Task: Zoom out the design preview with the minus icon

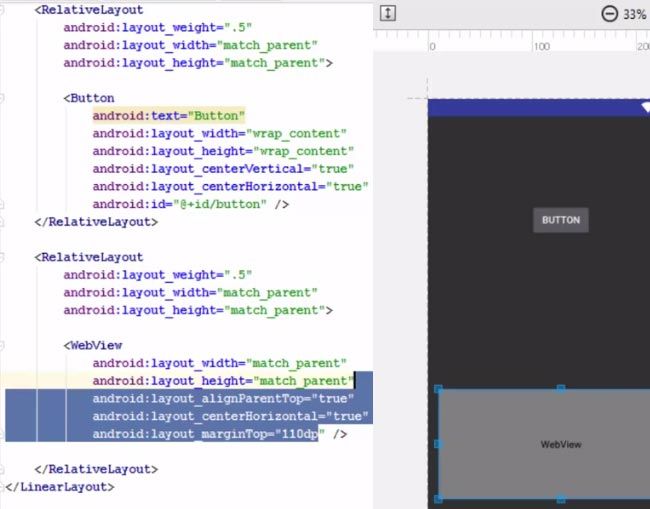Action: coord(609,14)
